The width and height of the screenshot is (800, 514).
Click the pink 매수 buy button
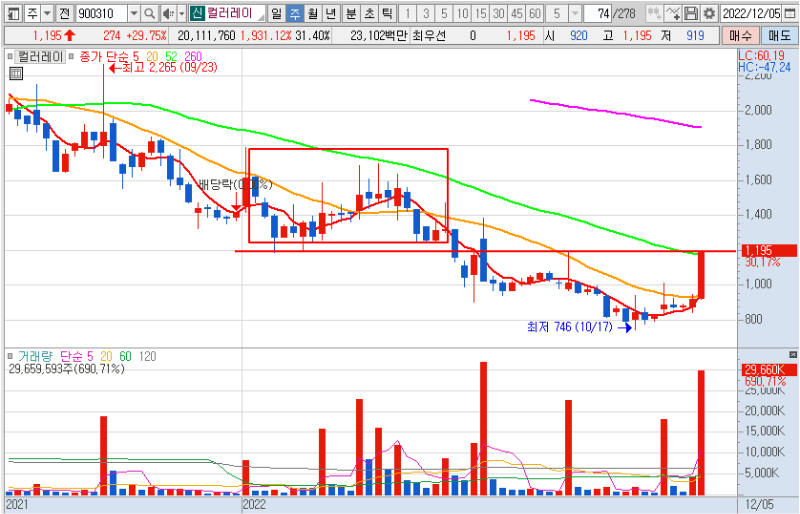[740, 36]
